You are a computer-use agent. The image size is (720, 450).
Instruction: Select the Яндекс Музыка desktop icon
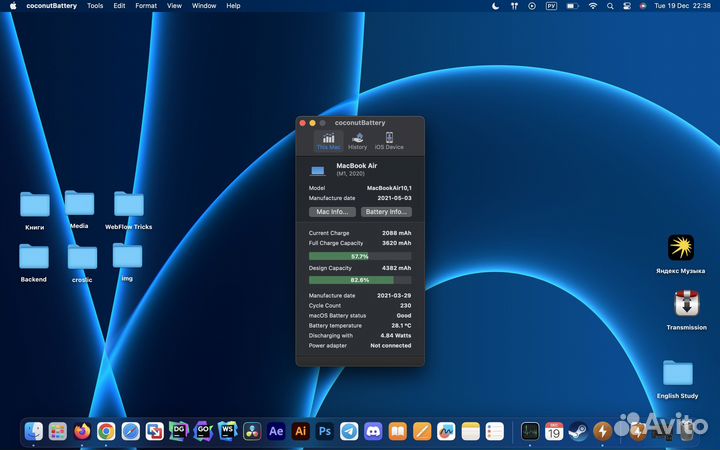(x=681, y=253)
